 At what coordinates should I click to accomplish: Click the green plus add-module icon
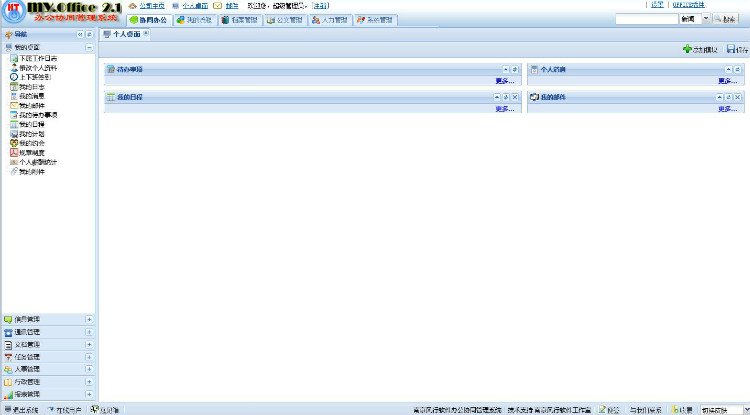click(x=686, y=49)
